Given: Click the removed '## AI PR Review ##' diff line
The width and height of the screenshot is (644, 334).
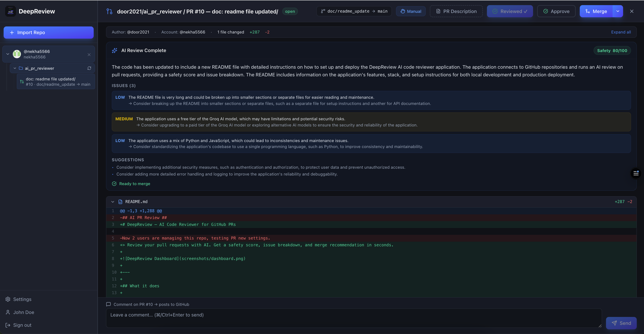Looking at the screenshot, I should (x=371, y=218).
